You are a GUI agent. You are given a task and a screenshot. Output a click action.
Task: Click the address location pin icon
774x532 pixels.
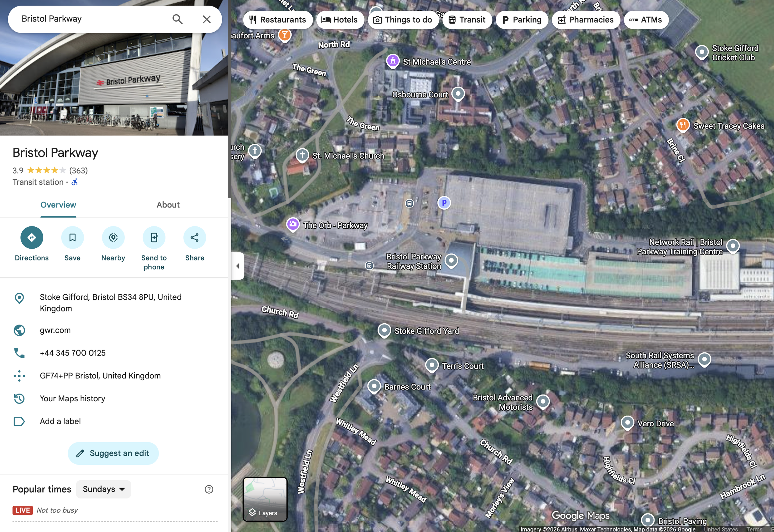tap(19, 298)
